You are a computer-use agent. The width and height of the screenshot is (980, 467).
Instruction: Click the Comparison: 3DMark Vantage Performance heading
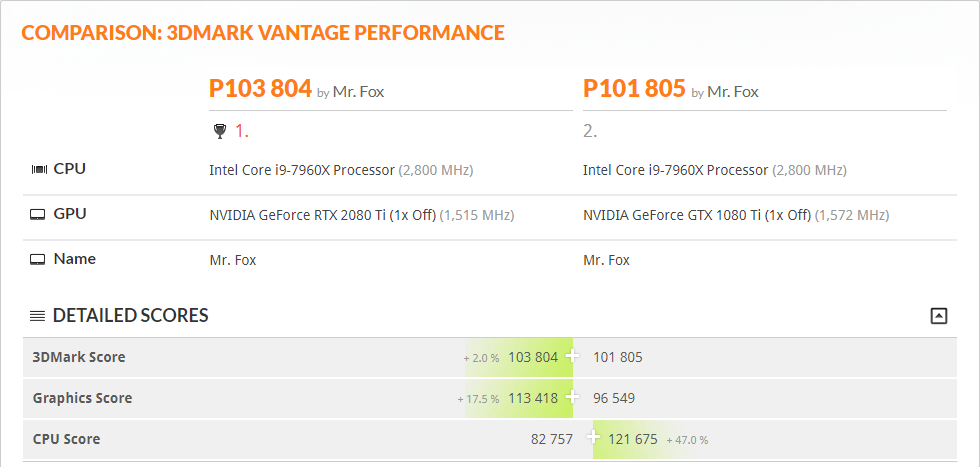point(263,33)
